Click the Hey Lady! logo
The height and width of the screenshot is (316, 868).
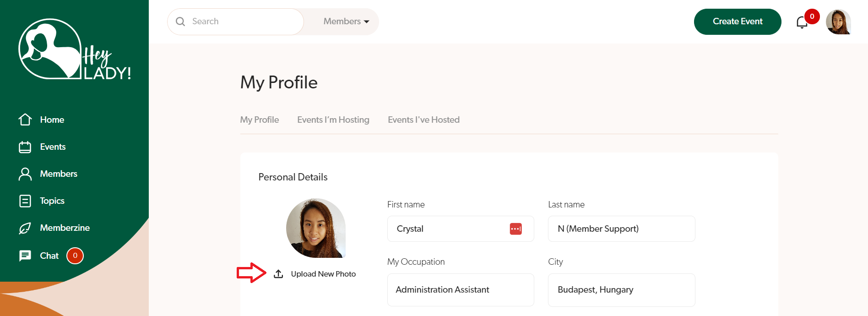pyautogui.click(x=75, y=49)
